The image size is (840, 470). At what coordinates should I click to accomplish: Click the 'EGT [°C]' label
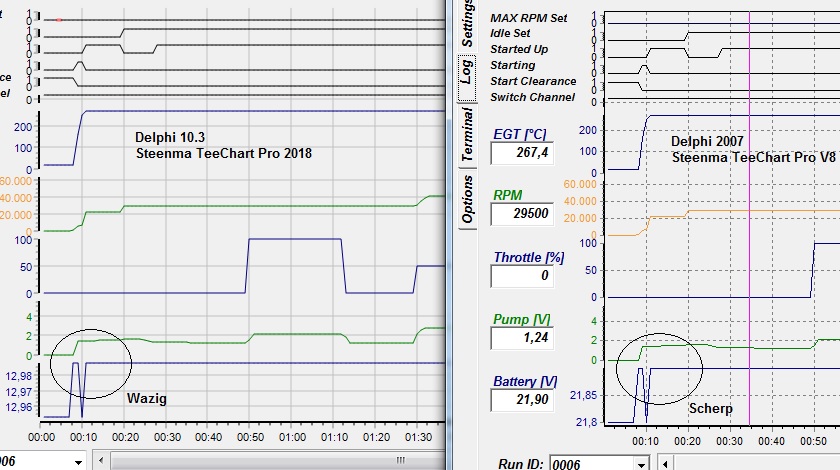pos(520,134)
